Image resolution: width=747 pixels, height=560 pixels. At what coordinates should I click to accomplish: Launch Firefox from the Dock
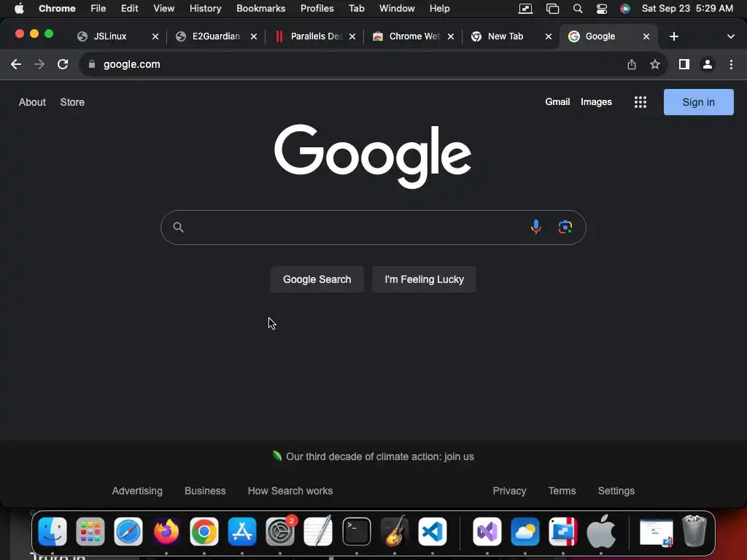(166, 532)
